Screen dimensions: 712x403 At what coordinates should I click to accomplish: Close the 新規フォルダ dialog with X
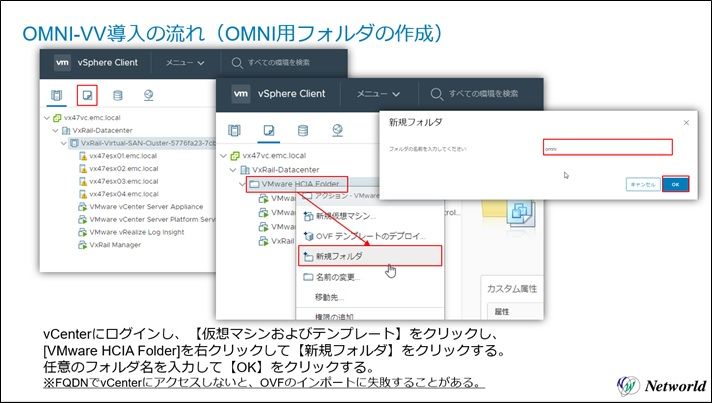click(686, 123)
